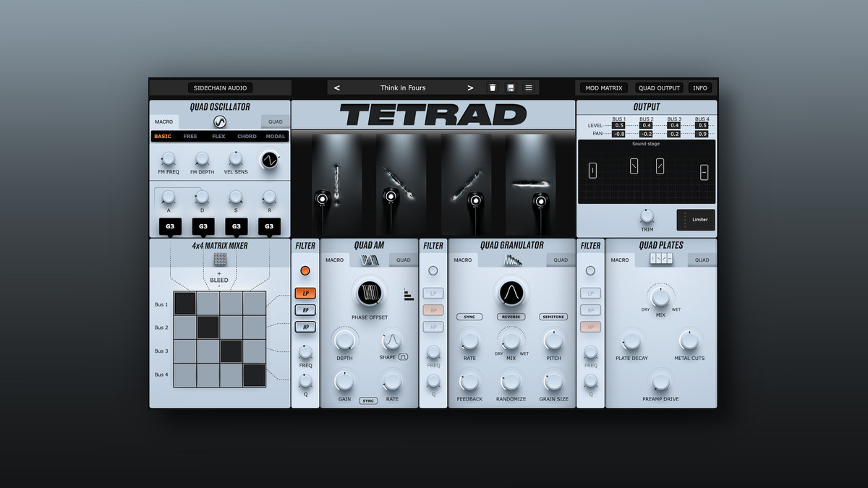The height and width of the screenshot is (488, 868).
Task: Toggle SEMITONE in Quad Granulator
Action: 553,317
